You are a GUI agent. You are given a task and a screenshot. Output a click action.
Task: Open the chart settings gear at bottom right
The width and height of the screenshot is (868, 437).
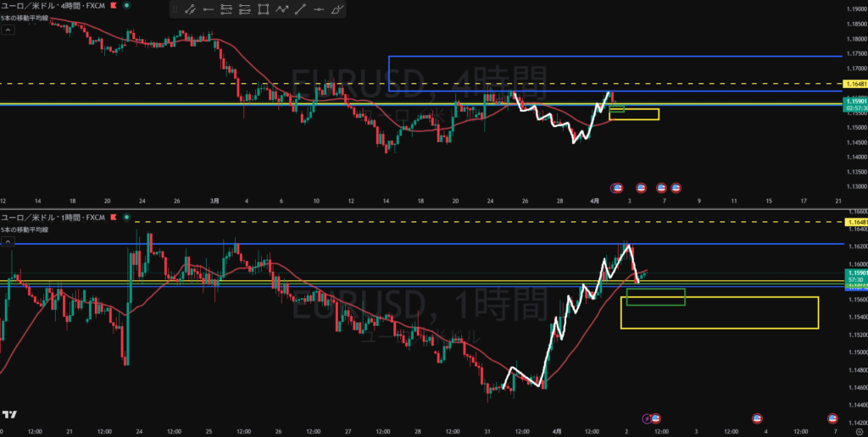click(859, 432)
